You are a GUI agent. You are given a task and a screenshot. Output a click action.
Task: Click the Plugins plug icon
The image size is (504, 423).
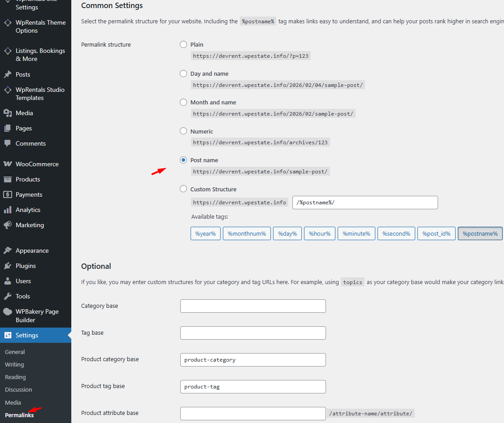point(8,266)
